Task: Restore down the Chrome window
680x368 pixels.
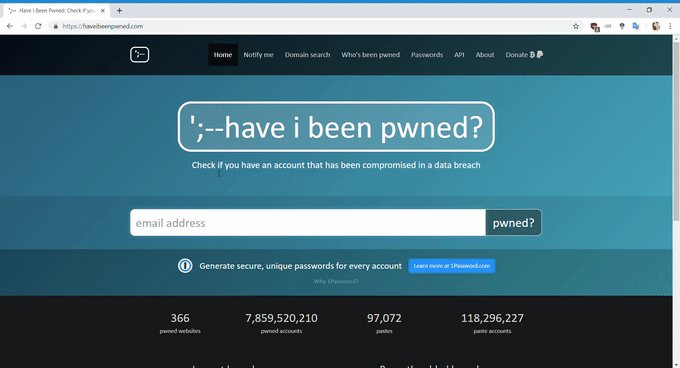Action: pos(649,10)
